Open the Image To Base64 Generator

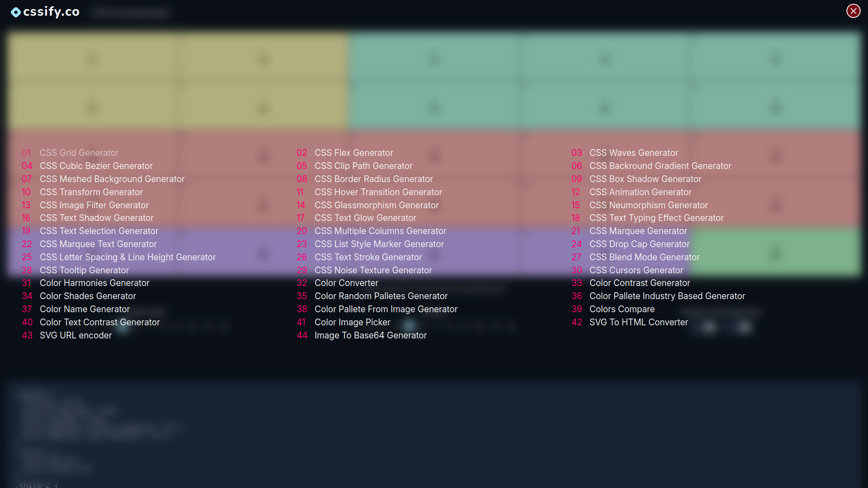(371, 335)
